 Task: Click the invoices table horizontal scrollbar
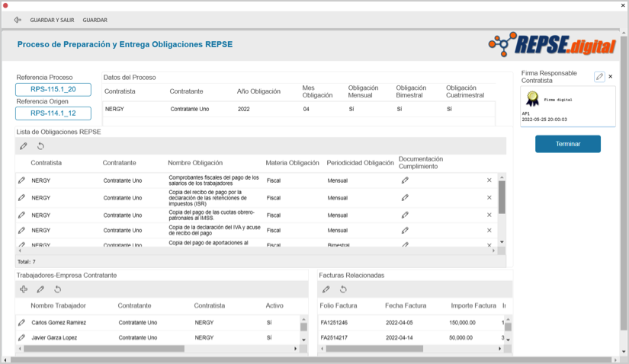click(374, 349)
